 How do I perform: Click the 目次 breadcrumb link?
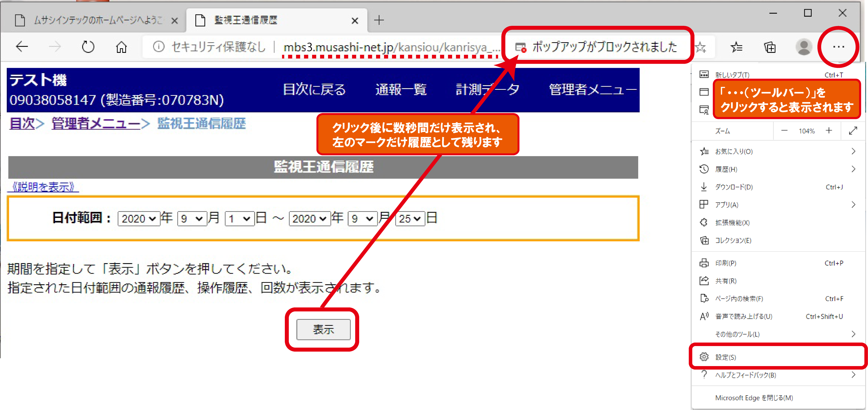(x=22, y=124)
